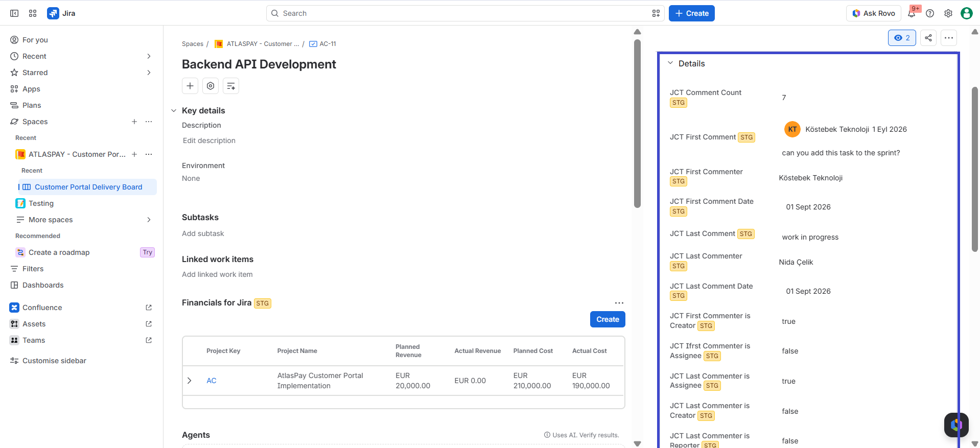Open more options for the Spaces section
Screen dimensions: 980x448
pyautogui.click(x=149, y=122)
